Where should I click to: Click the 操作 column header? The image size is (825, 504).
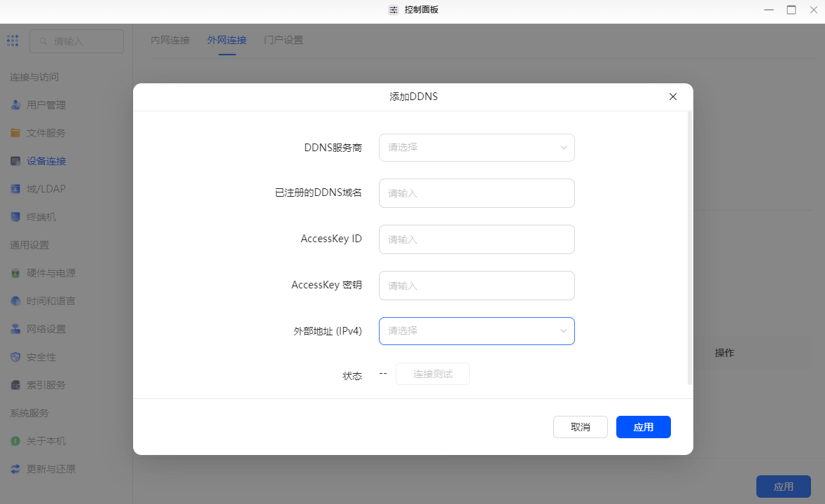pyautogui.click(x=724, y=353)
